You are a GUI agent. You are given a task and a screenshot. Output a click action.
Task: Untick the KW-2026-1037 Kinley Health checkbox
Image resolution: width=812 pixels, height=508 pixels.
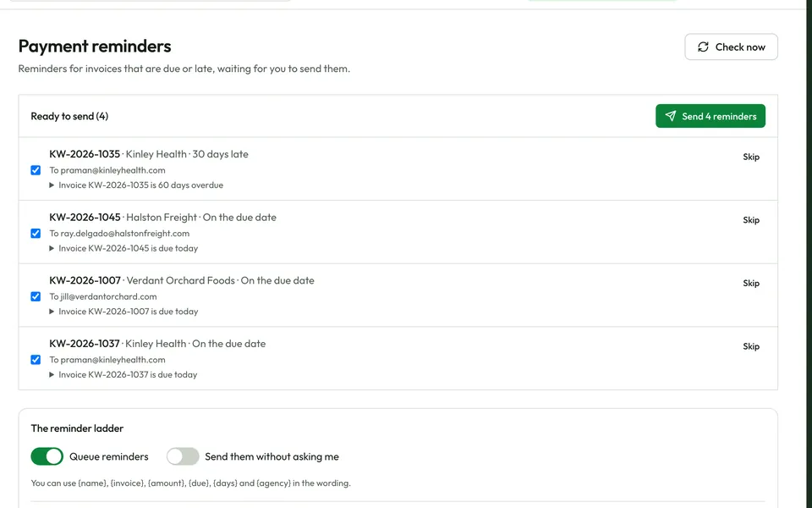[x=36, y=360]
